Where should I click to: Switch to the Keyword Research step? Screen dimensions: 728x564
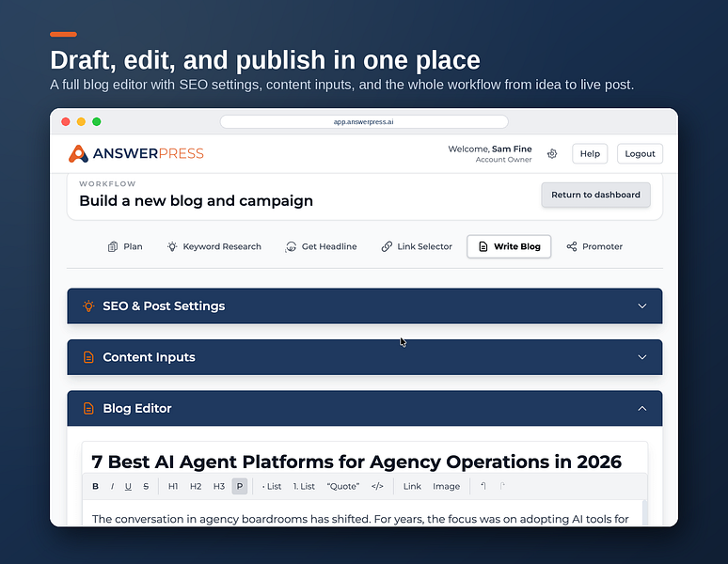(x=214, y=246)
